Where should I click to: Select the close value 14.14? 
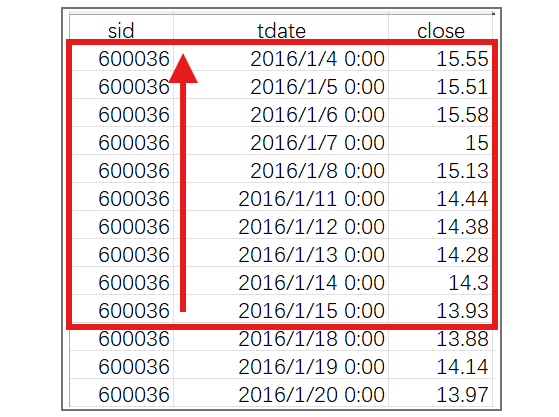point(441,365)
